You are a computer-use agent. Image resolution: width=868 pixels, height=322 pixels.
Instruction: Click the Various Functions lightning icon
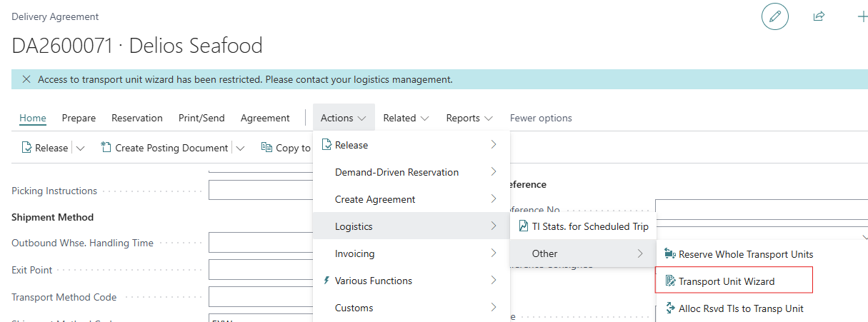327,281
